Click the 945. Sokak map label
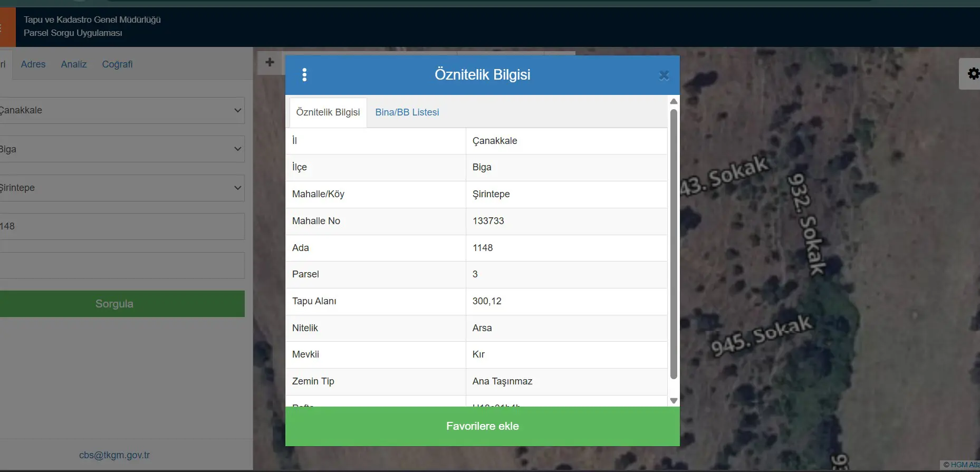Image resolution: width=980 pixels, height=472 pixels. point(761,336)
